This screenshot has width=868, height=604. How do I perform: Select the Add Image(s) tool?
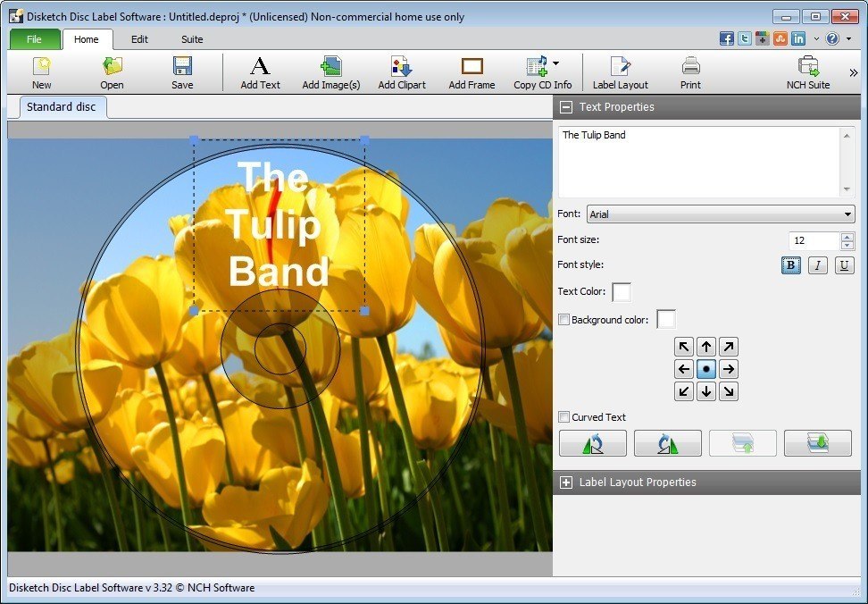[x=330, y=71]
